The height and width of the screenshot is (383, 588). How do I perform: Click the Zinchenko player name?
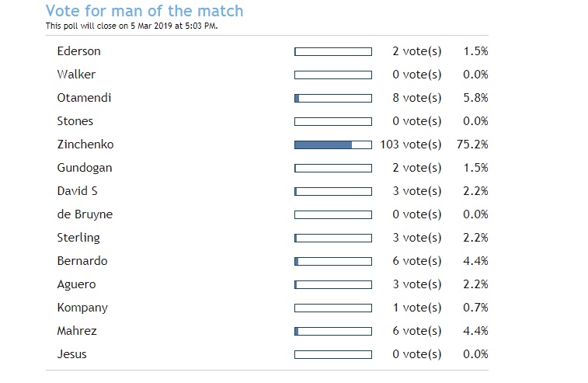pyautogui.click(x=84, y=144)
